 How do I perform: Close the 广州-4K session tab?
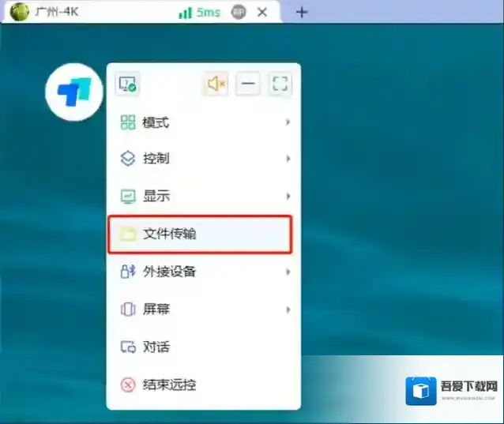tap(262, 12)
